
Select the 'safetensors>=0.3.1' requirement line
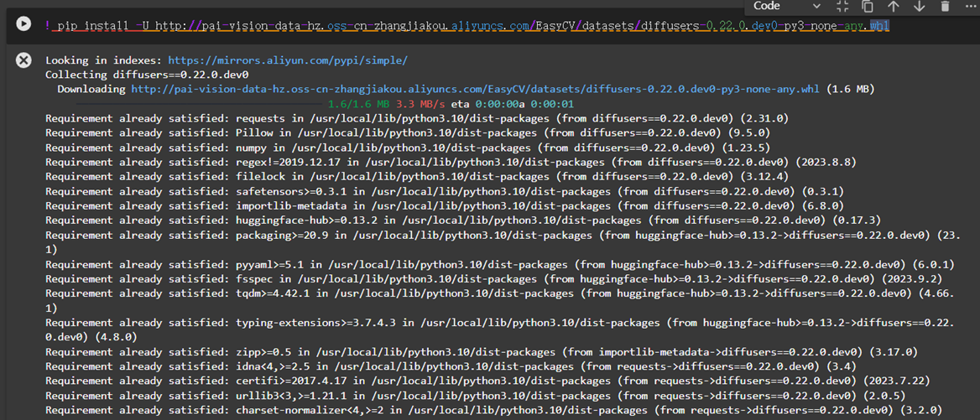coord(445,191)
